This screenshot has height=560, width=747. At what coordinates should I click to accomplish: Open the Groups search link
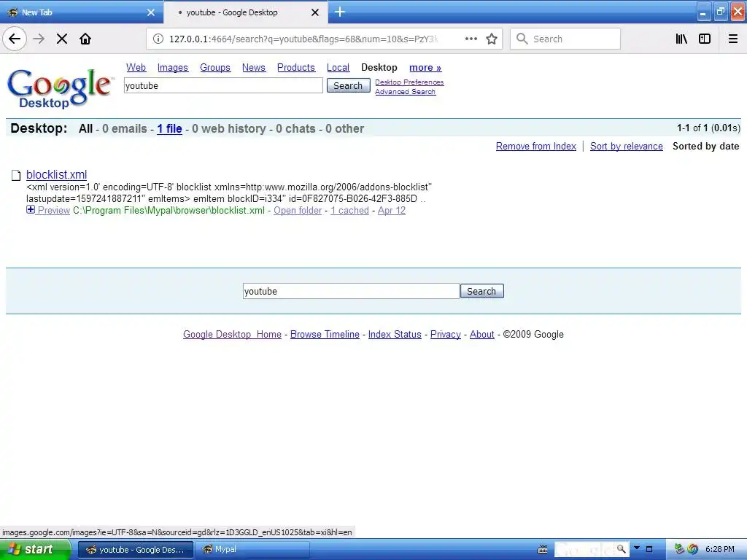point(215,68)
